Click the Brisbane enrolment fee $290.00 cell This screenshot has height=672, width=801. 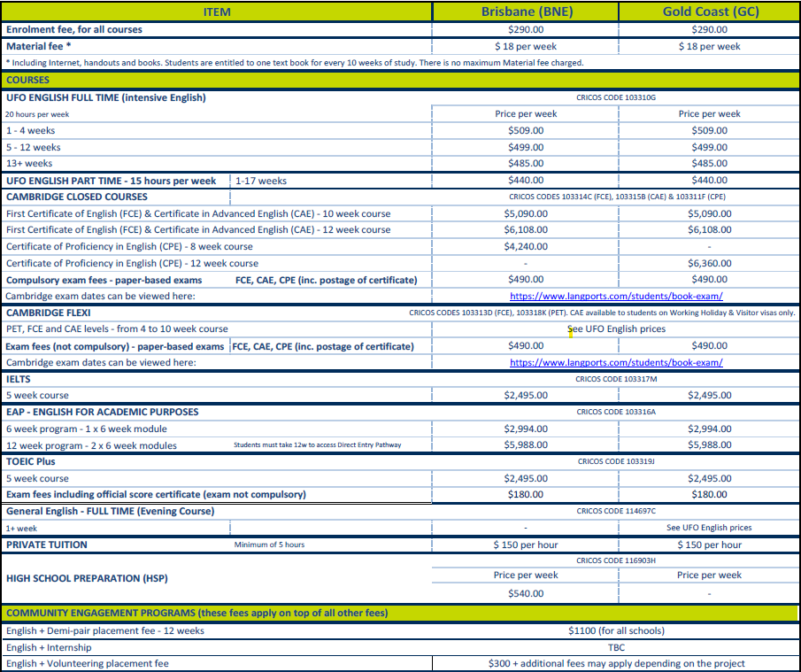click(526, 29)
